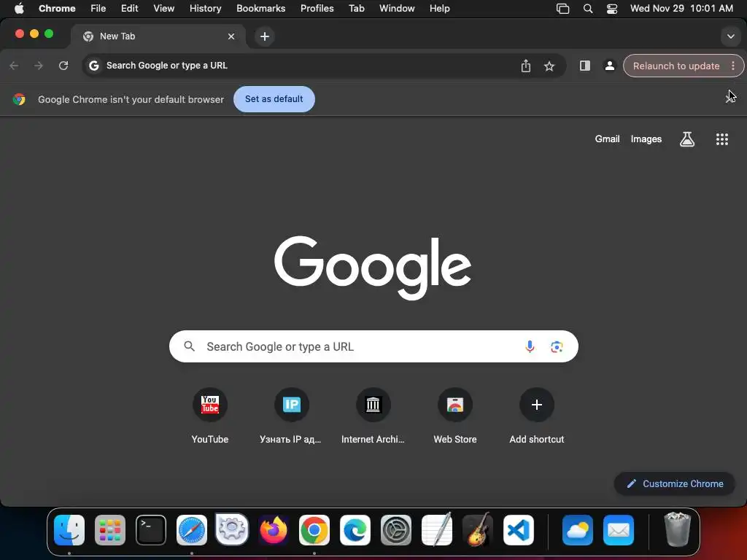Click Customize Chrome button
The height and width of the screenshot is (560, 747).
[675, 484]
